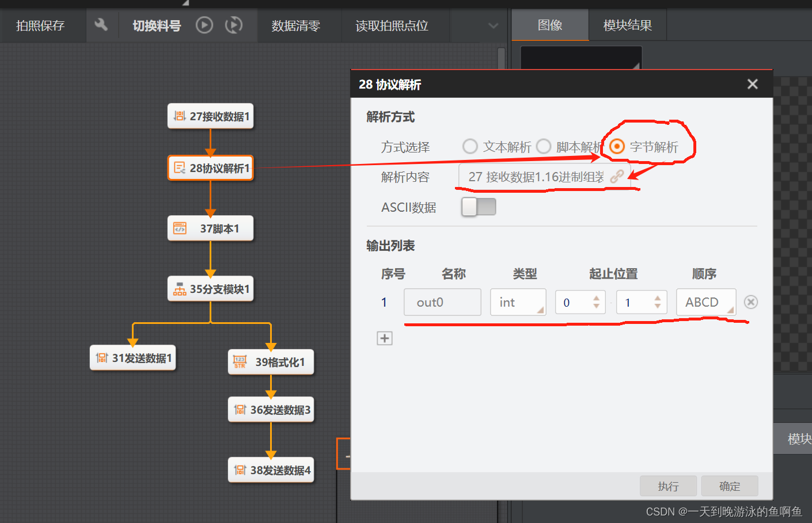812x523 pixels.
Task: Close the 28 协议解析 dialog
Action: point(752,84)
